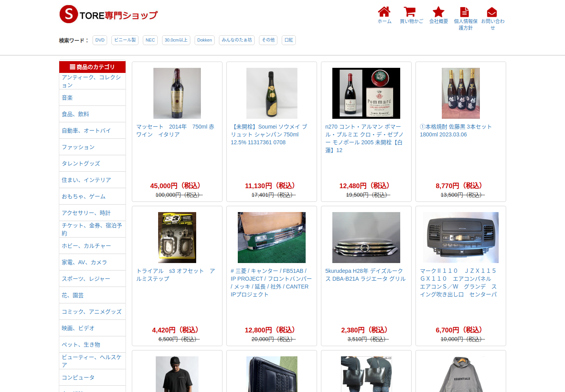Open 自動車、オートバイ category
This screenshot has width=565, height=392.
[92, 131]
